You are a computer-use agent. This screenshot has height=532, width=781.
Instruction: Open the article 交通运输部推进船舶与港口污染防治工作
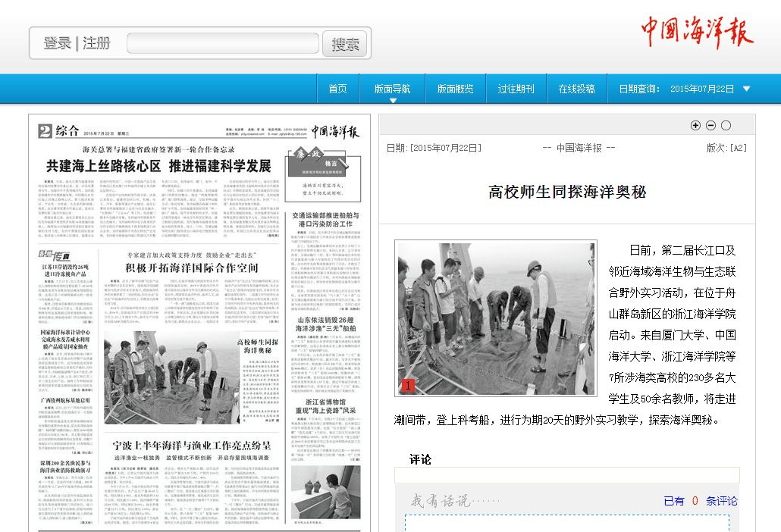(x=325, y=220)
